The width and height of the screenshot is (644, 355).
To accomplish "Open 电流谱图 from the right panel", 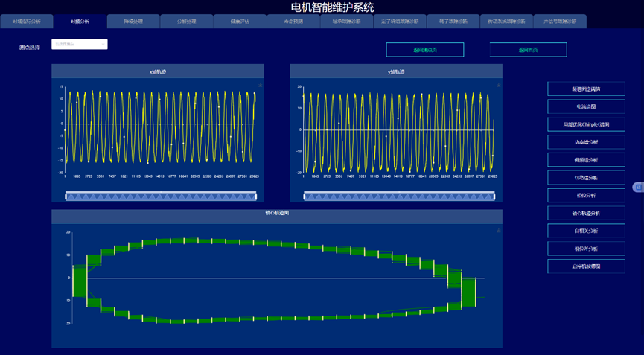I will pyautogui.click(x=586, y=106).
